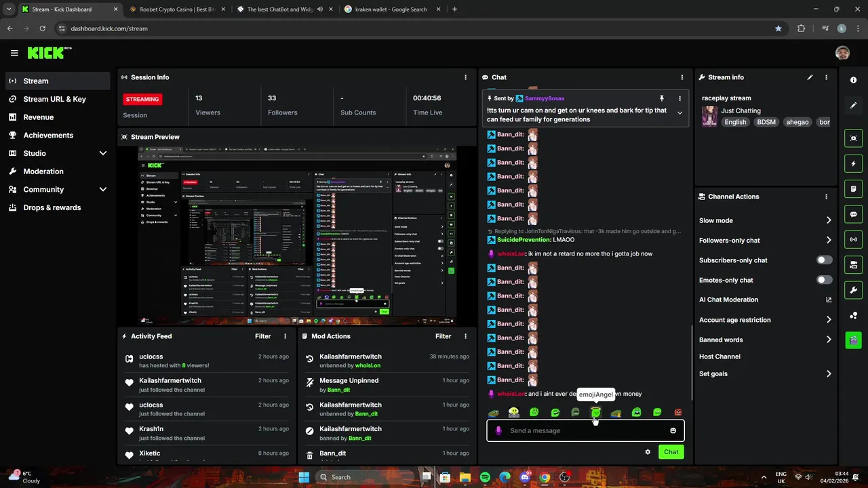Switch to Roobet Crypto Casino tab
The width and height of the screenshot is (868, 488).
(177, 9)
